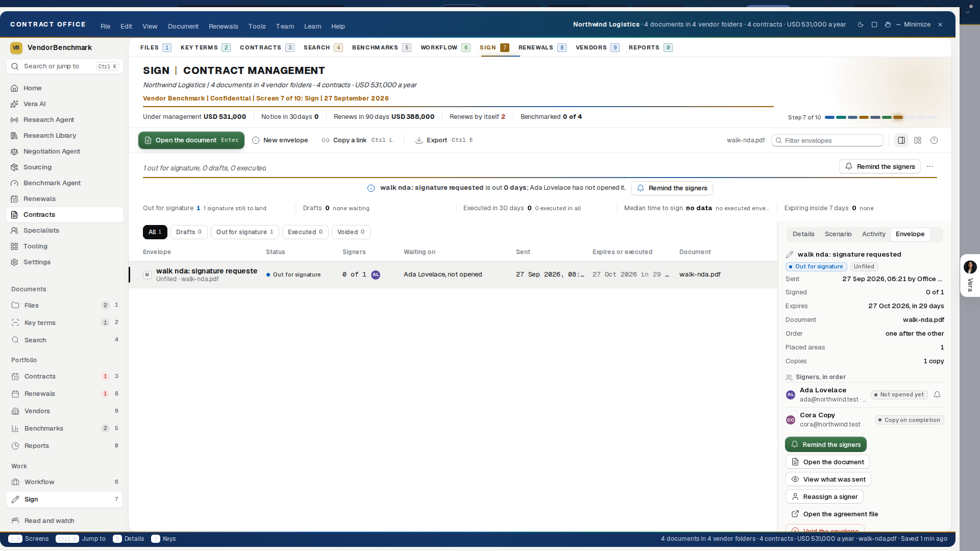The width and height of the screenshot is (980, 551).
Task: Select the walk nda signature requested row
Action: [x=453, y=274]
